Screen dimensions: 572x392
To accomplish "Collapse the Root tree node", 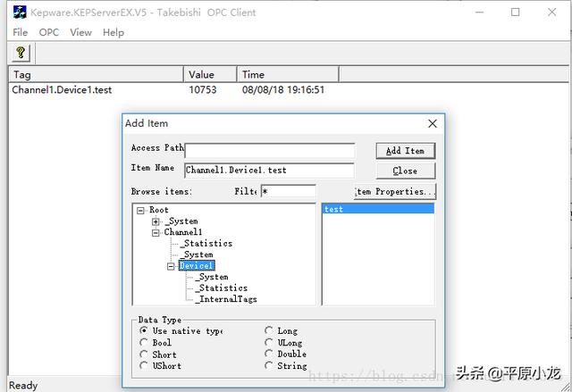I will (140, 211).
